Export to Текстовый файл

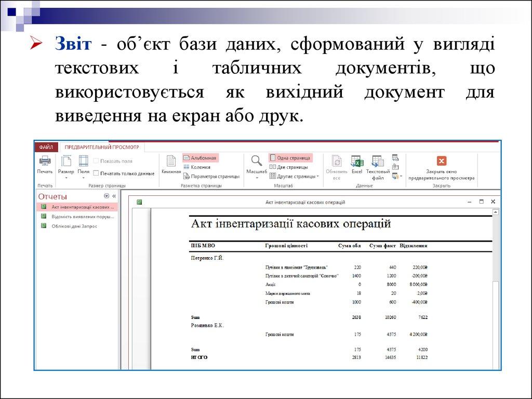tap(378, 166)
